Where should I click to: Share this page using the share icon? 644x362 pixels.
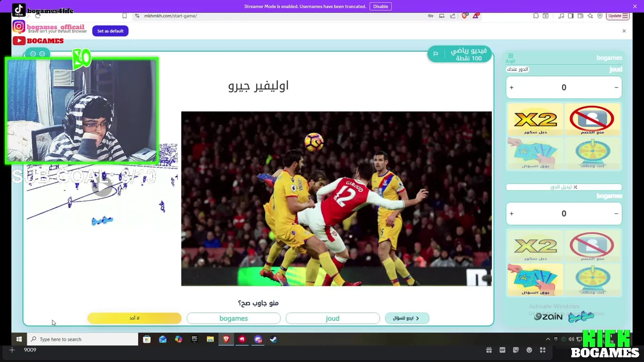(453, 16)
